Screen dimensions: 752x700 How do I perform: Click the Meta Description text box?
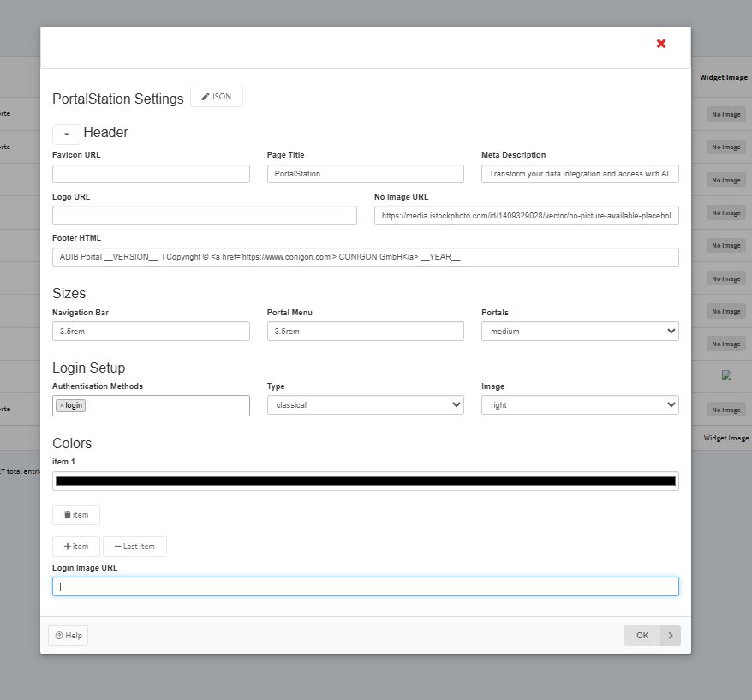click(580, 174)
